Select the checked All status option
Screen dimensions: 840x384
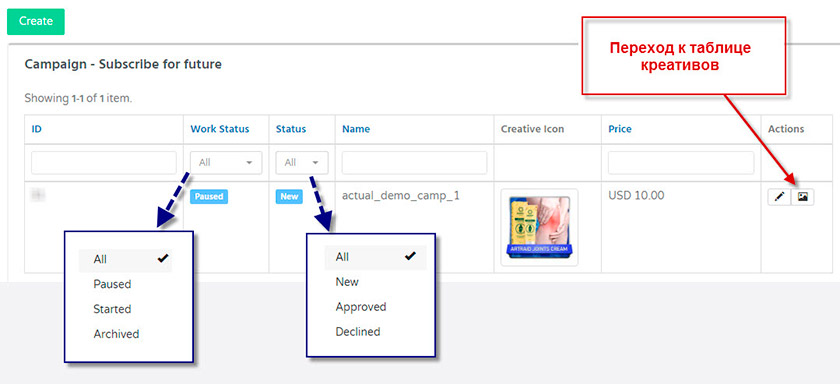376,257
